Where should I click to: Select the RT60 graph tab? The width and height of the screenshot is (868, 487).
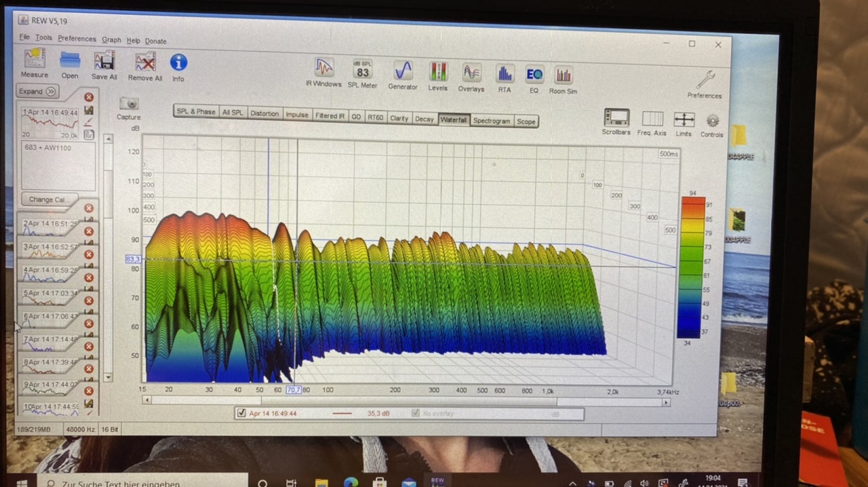pyautogui.click(x=375, y=117)
